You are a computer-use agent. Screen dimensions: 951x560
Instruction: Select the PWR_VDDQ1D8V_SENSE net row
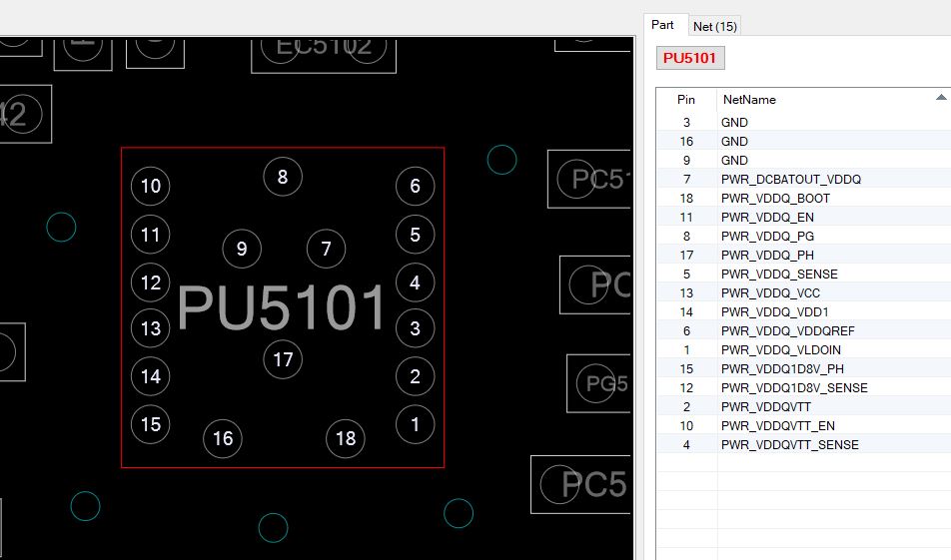pos(803,388)
